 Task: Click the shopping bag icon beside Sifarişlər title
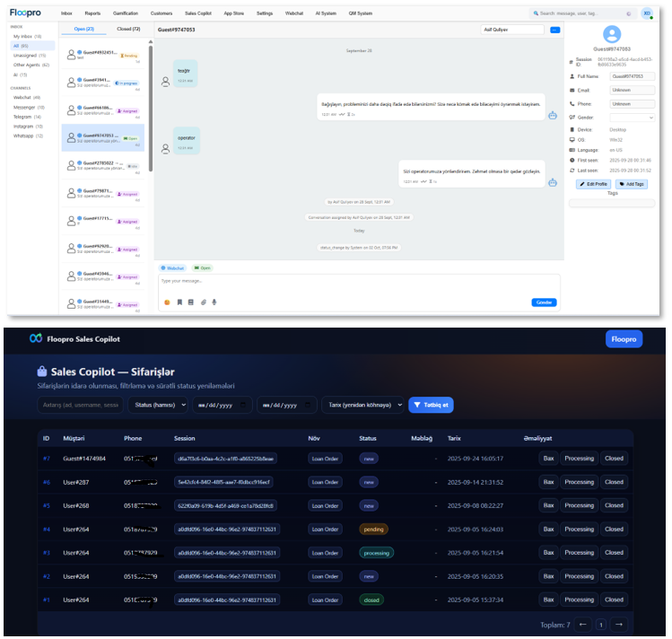coord(42,372)
